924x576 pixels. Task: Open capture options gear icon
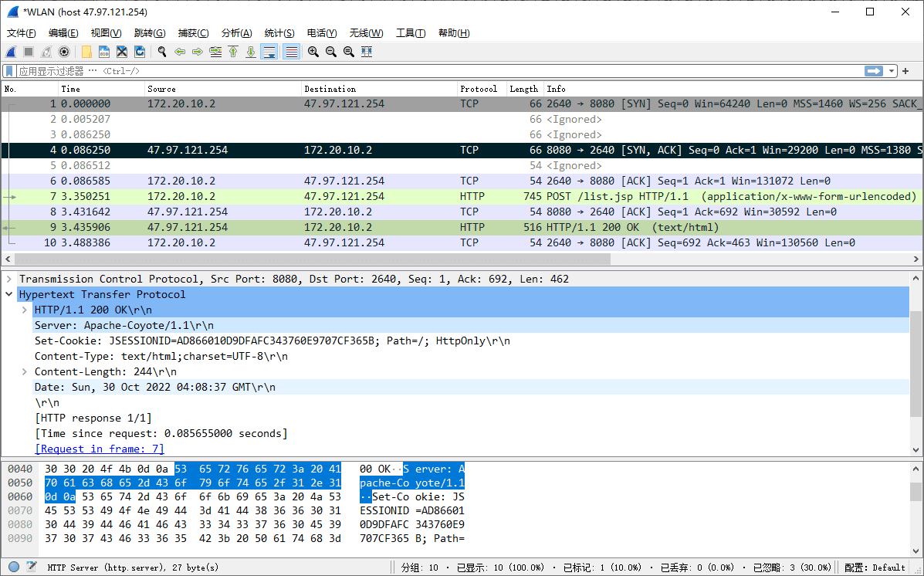[64, 52]
